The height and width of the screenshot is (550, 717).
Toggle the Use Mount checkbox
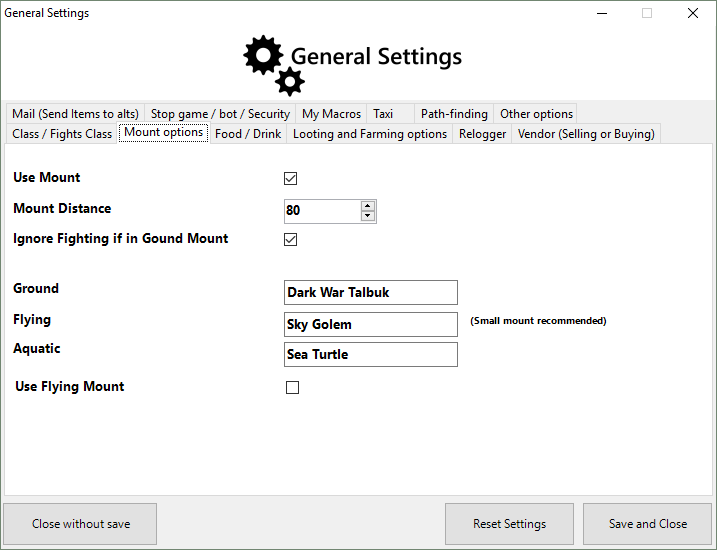click(x=291, y=179)
